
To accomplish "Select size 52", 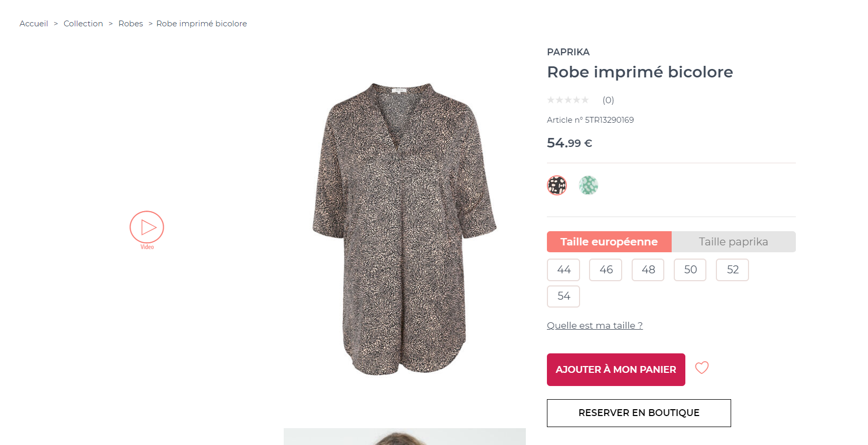I will coord(732,270).
